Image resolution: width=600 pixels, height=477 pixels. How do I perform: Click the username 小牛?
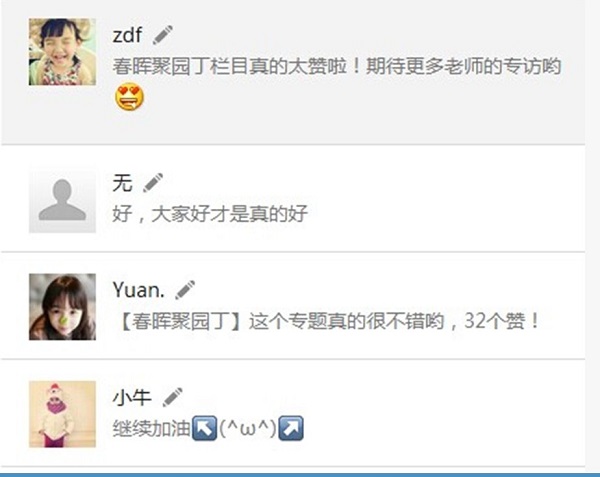132,397
